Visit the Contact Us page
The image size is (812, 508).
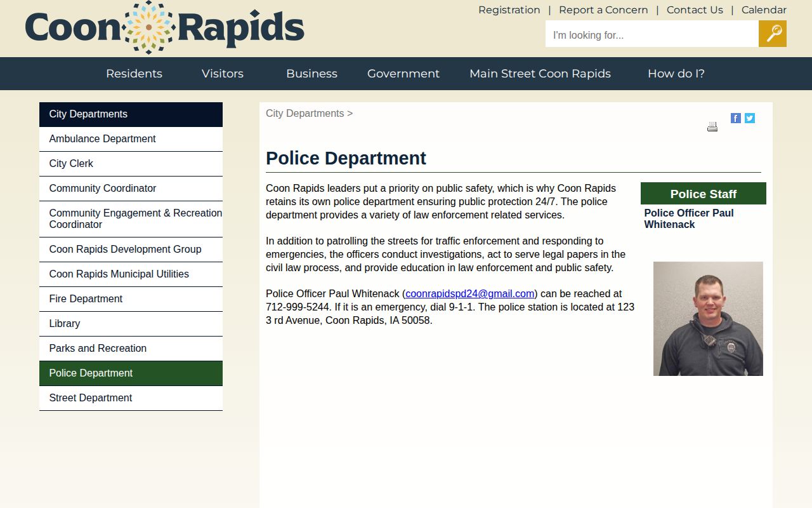pyautogui.click(x=695, y=10)
